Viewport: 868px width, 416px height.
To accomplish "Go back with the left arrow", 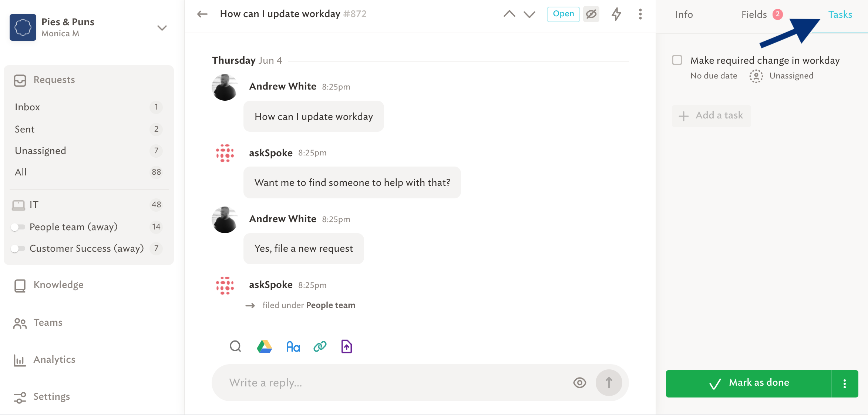I will coord(202,14).
